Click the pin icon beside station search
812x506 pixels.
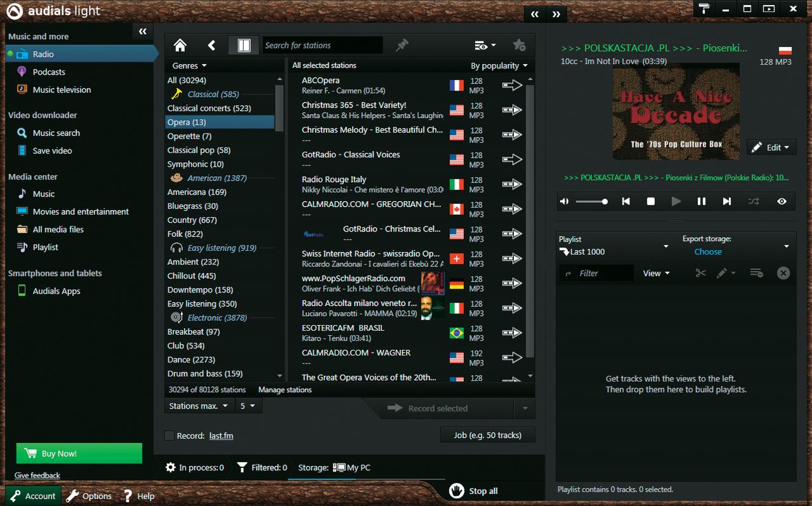(402, 45)
